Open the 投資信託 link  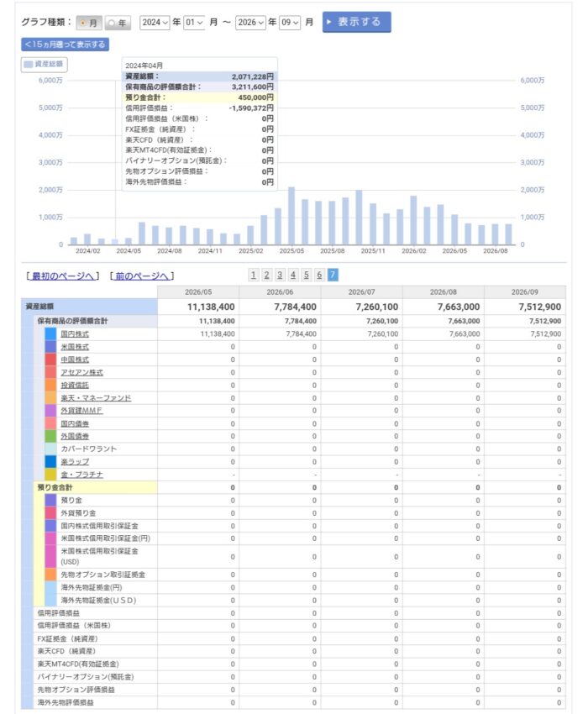75,386
